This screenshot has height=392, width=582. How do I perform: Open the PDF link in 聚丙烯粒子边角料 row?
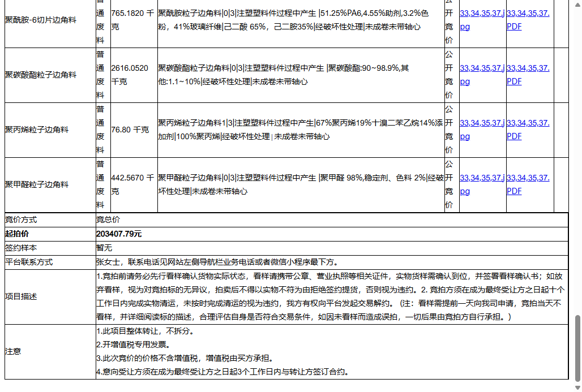528,130
